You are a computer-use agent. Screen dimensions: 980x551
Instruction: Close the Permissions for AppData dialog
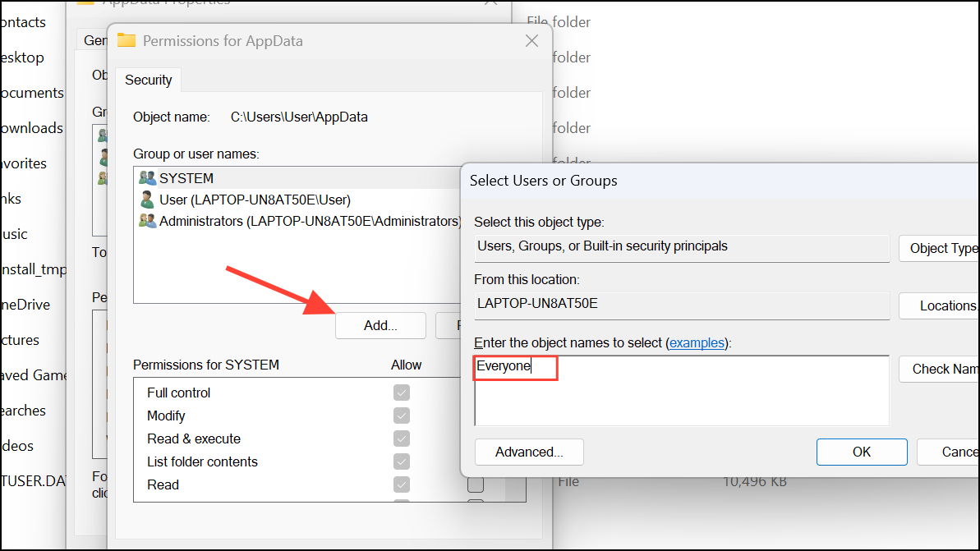[x=531, y=40]
